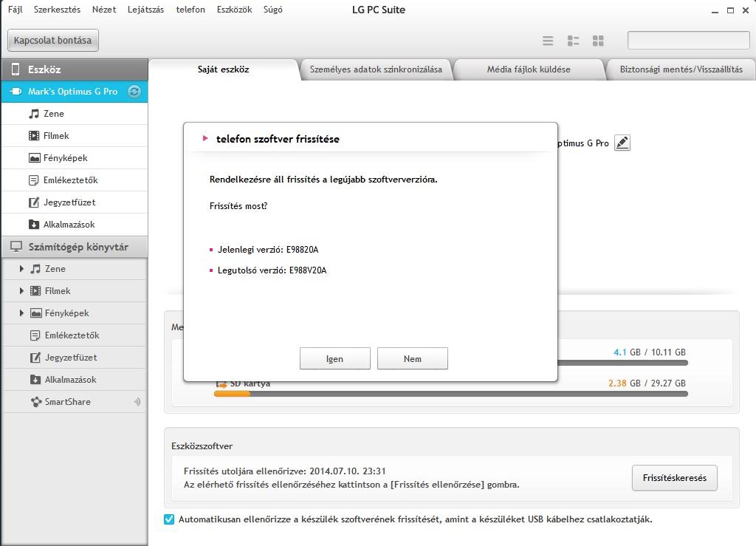756x546 pixels.
Task: Click the internal memory storage bar
Action: 622,364
